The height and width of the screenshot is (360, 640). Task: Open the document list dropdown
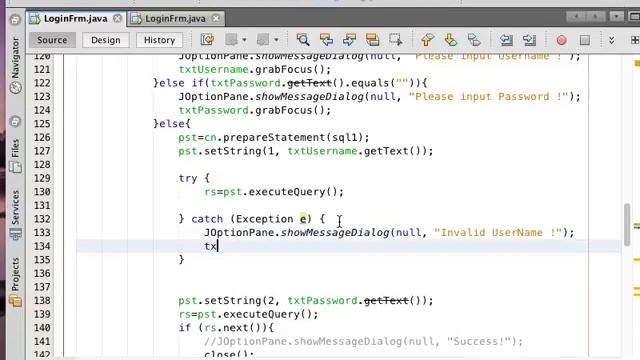click(x=616, y=17)
